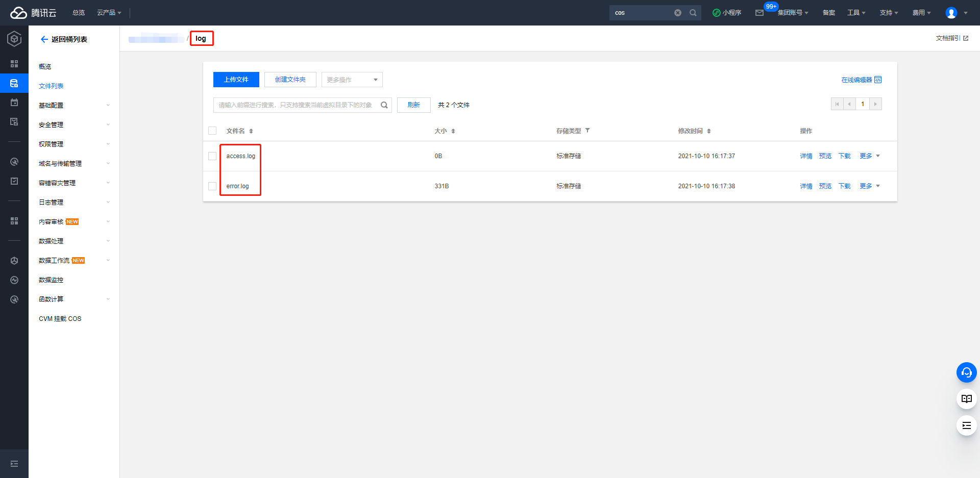Open ICP Filing (备案) menu item
This screenshot has height=478, width=980.
pos(829,13)
